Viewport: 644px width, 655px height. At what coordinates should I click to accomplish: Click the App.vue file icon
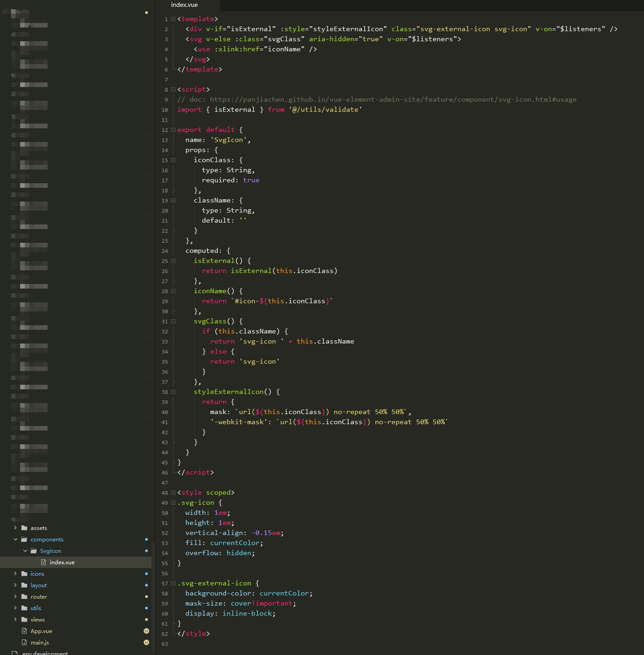(24, 631)
